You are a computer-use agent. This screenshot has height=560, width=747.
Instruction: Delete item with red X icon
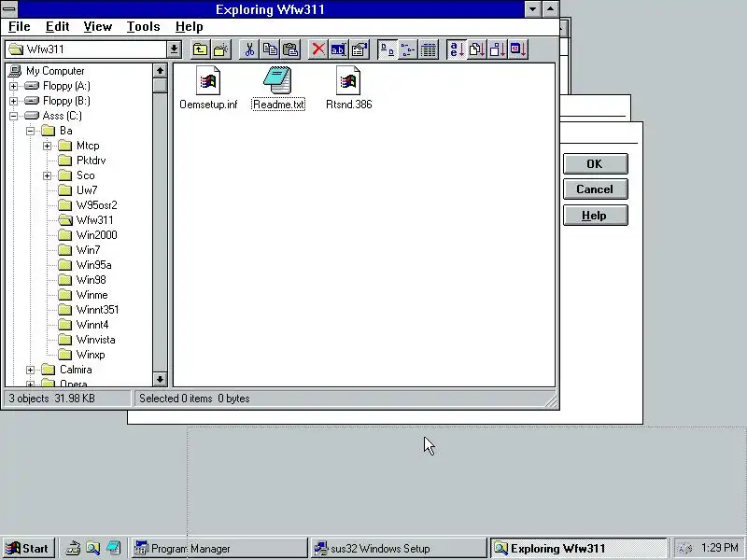318,49
